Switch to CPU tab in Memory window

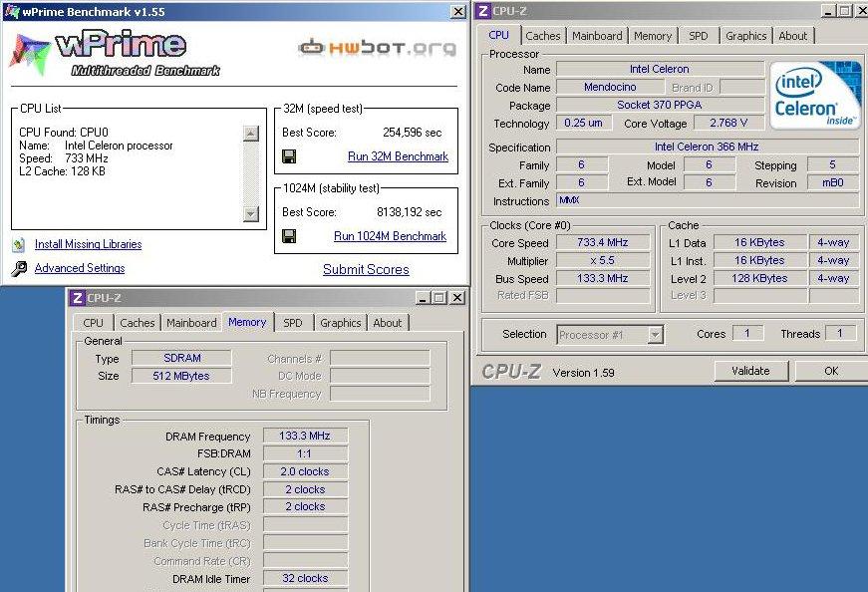tap(93, 323)
